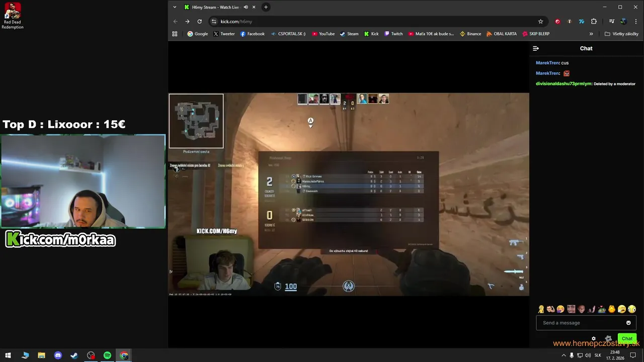Open the Twitch bookmark
The height and width of the screenshot is (362, 644).
[393, 34]
